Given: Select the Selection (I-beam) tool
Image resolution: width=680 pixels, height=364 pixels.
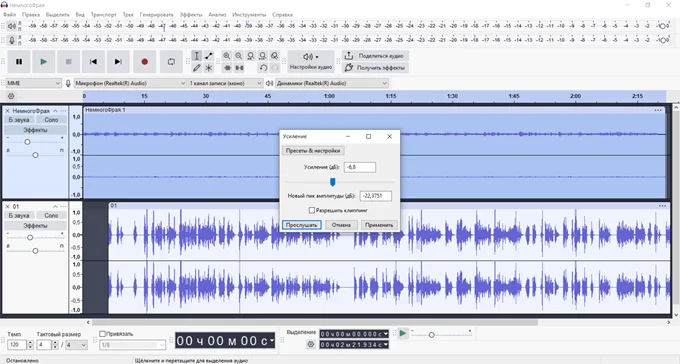Looking at the screenshot, I should pyautogui.click(x=196, y=56).
